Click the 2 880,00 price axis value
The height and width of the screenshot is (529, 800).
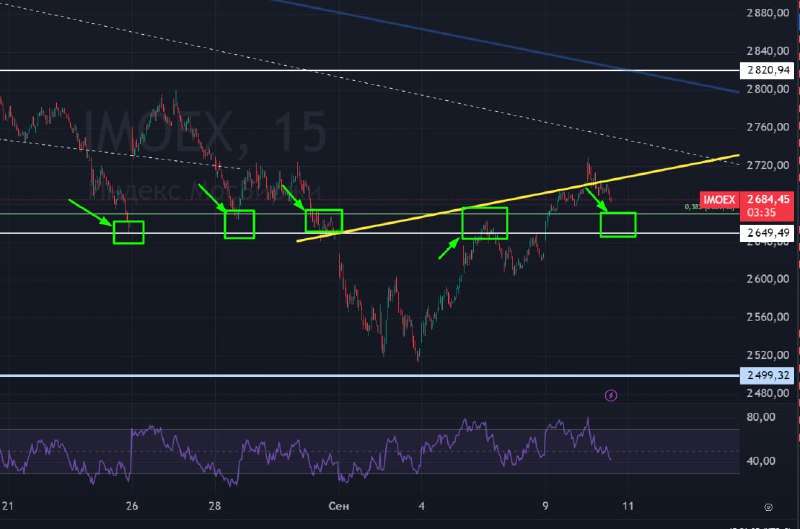coord(767,13)
